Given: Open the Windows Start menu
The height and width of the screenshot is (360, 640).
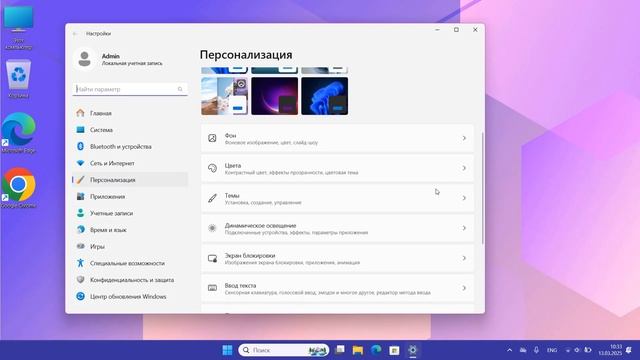Looking at the screenshot, I should click(227, 350).
